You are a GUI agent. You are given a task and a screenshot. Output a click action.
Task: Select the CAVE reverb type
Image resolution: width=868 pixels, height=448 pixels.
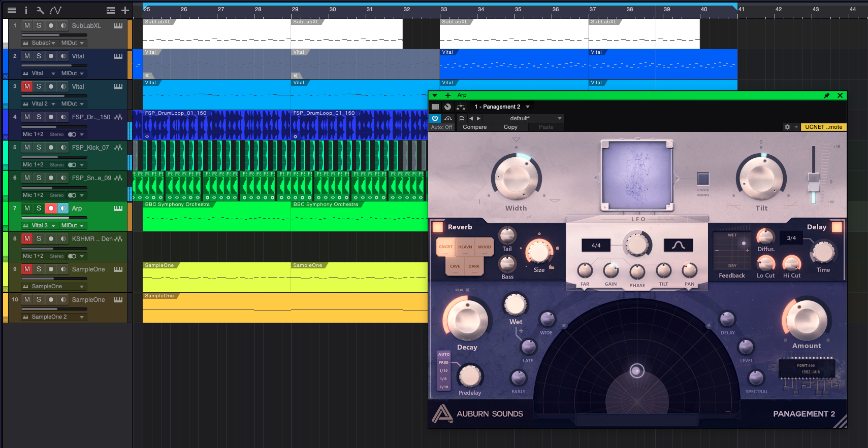455,266
